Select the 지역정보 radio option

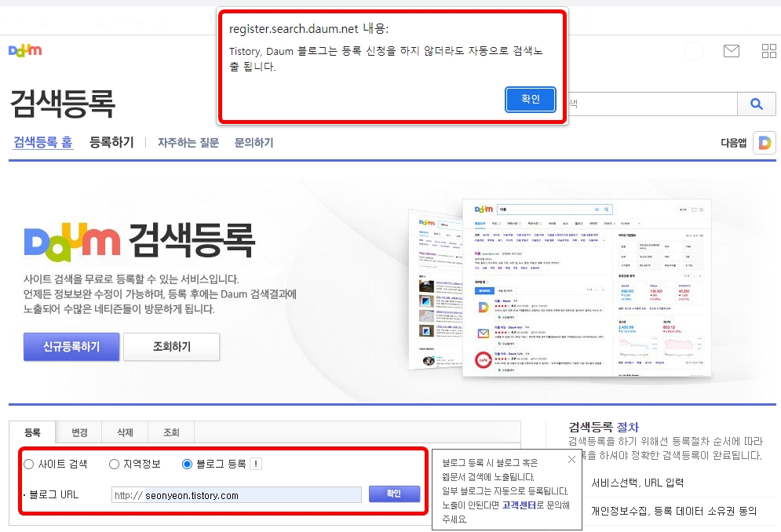point(114,465)
